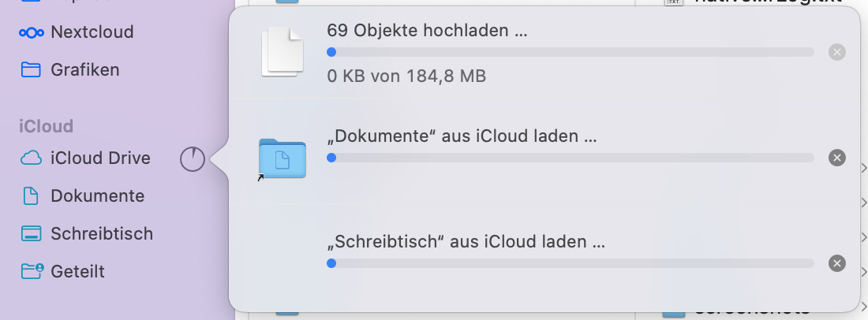Click the iCloud sync progress pie icon
The width and height of the screenshot is (868, 320).
[193, 159]
